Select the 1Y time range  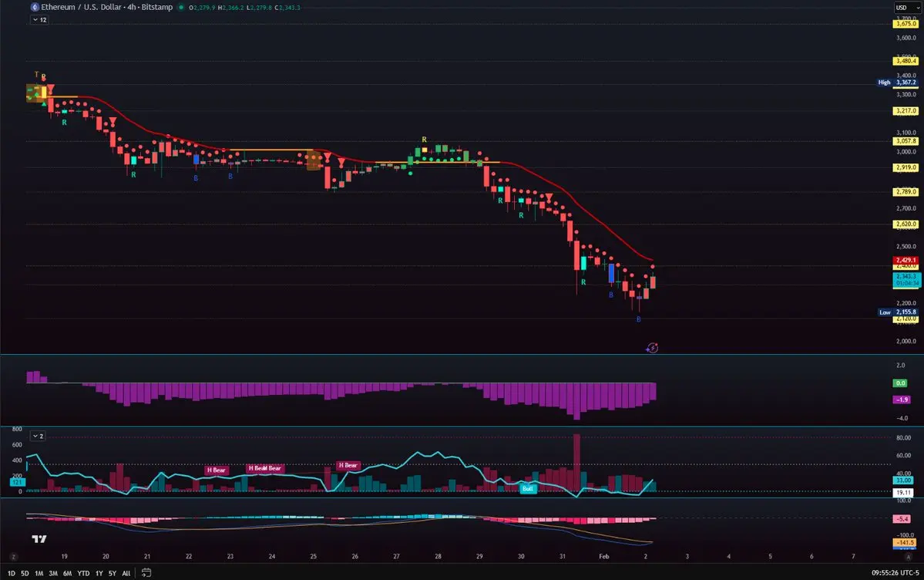pos(99,573)
